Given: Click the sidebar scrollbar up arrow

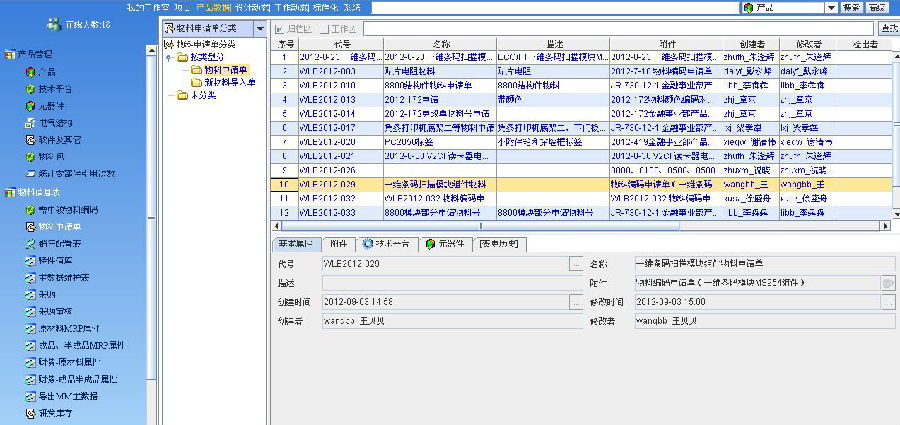Looking at the screenshot, I should (152, 51).
